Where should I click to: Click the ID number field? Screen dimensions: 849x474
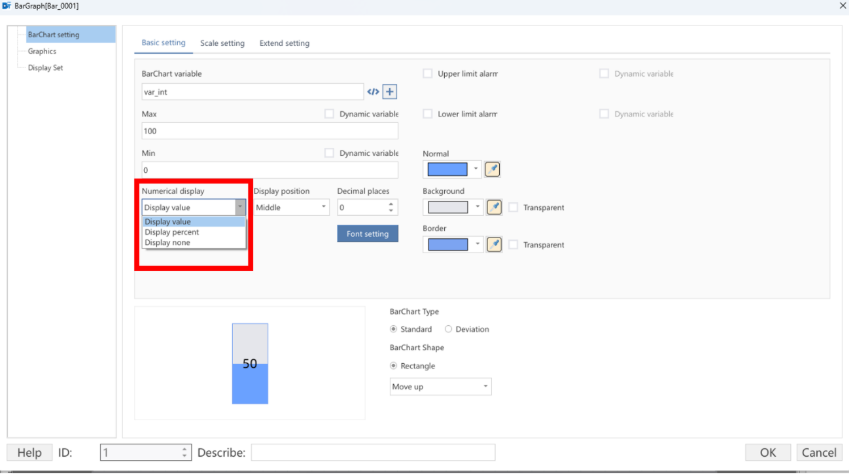click(x=145, y=452)
